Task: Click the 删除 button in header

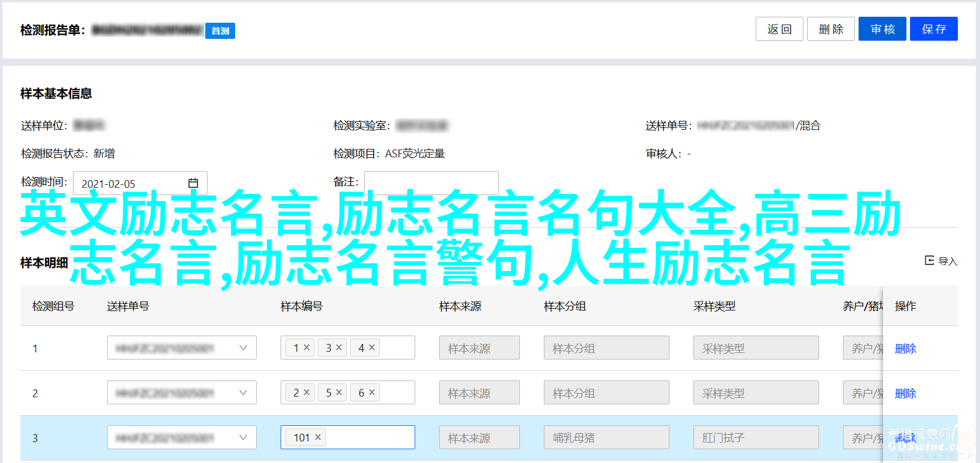Action: pos(830,29)
